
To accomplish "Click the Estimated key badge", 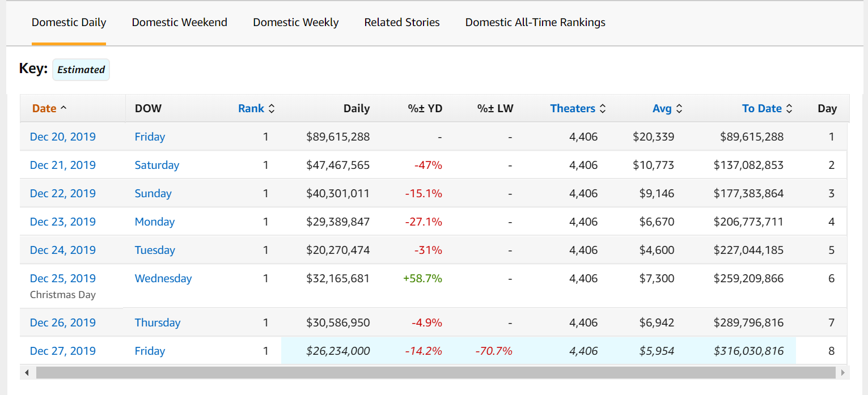I will 81,70.
